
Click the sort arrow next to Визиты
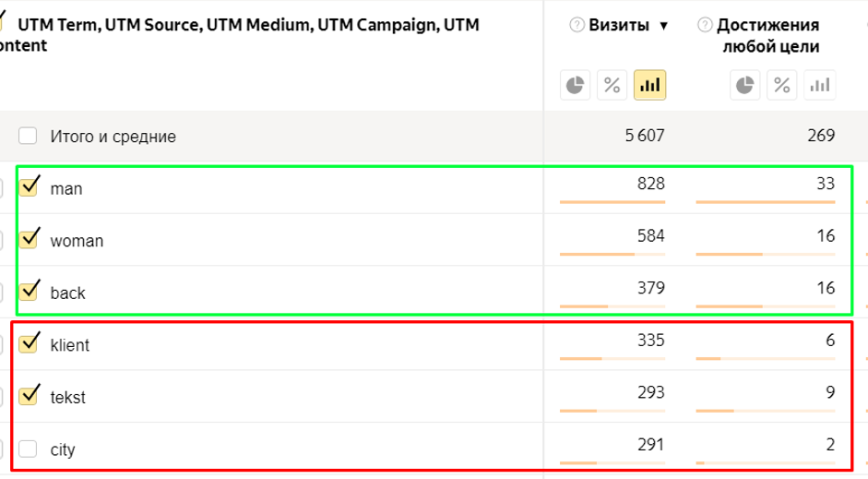(x=663, y=26)
